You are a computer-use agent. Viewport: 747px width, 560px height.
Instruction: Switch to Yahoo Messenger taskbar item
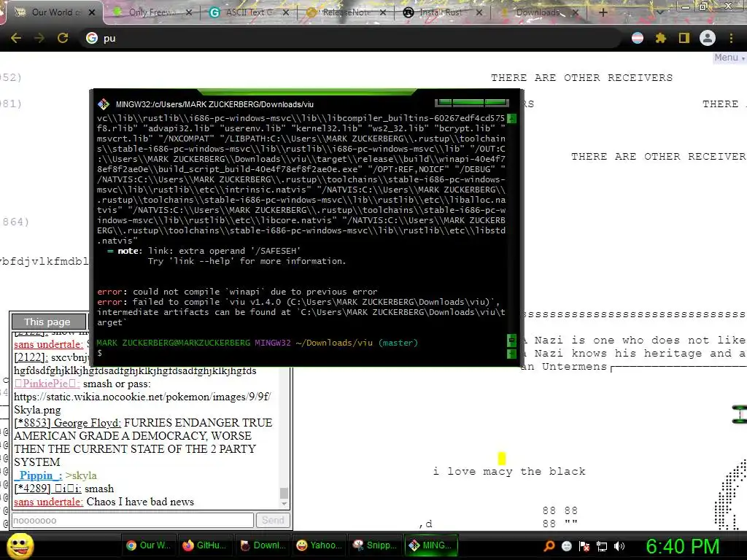tap(318, 545)
